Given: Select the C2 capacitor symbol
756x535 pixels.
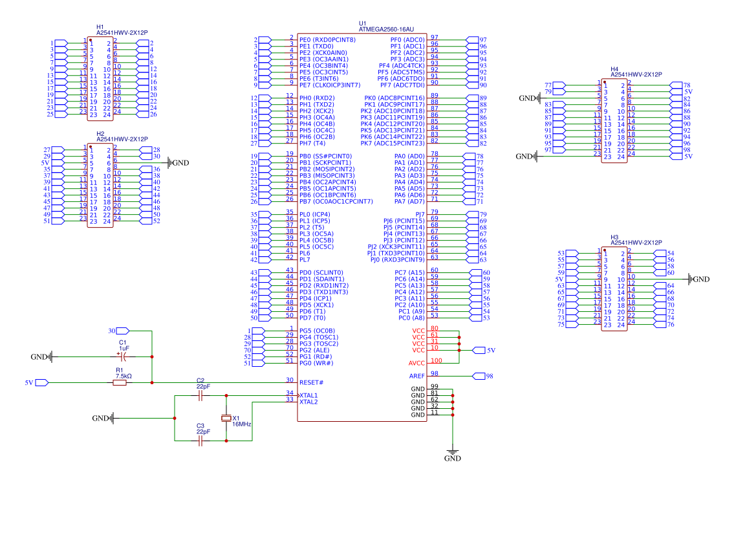Looking at the screenshot, I should coord(200,395).
